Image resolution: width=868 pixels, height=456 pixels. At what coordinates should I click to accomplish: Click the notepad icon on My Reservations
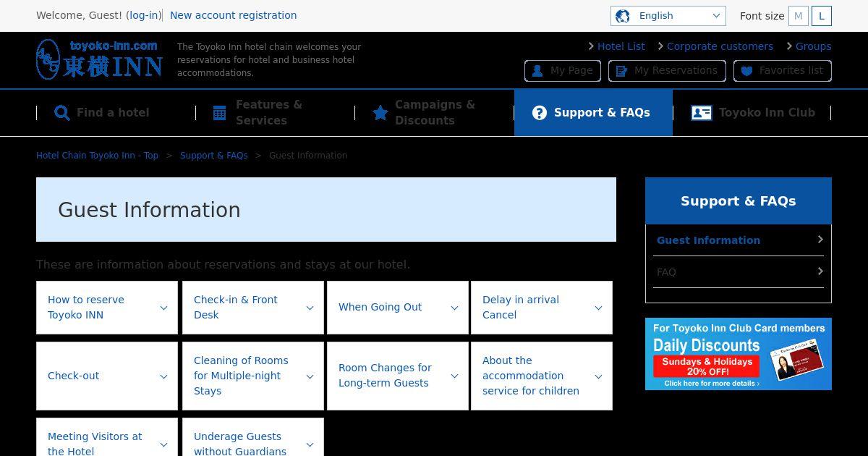(x=621, y=71)
